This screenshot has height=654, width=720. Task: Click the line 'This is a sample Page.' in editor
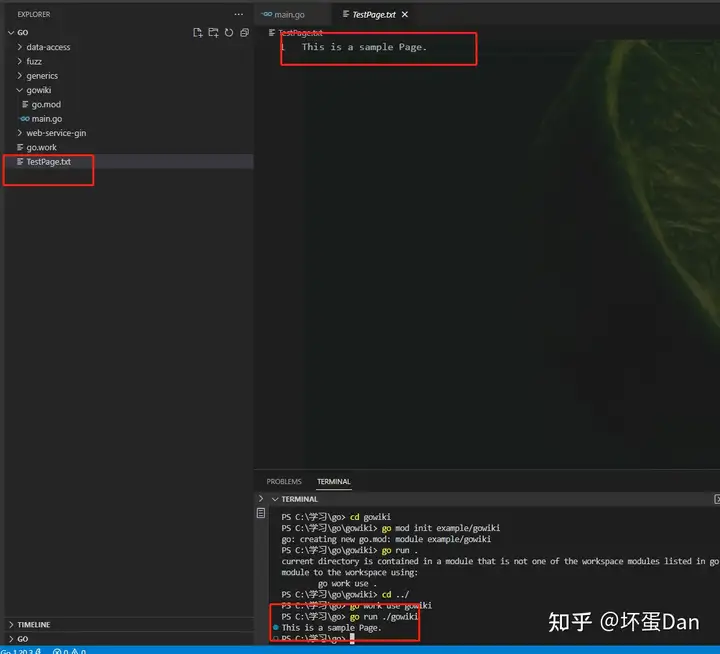(x=364, y=47)
